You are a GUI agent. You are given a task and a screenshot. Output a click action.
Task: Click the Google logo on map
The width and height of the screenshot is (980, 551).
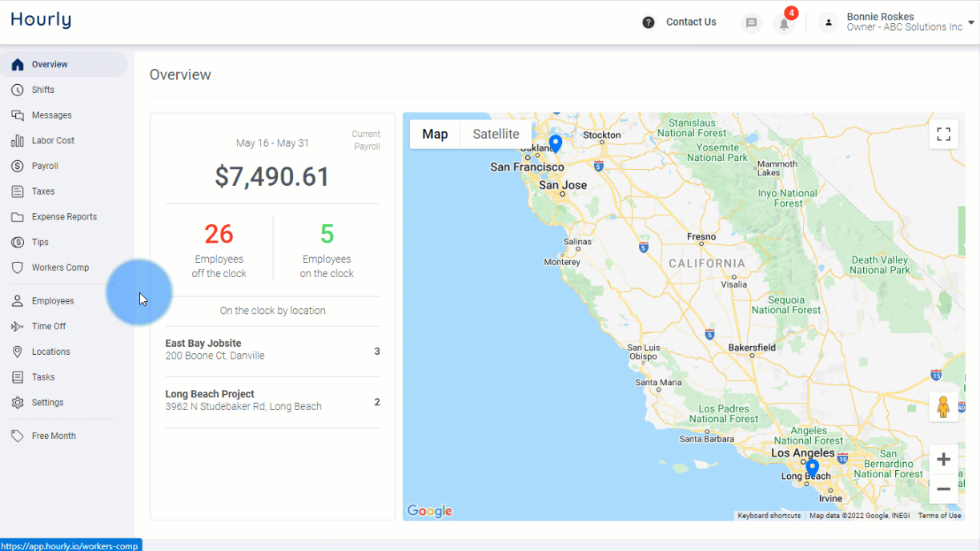pos(430,511)
